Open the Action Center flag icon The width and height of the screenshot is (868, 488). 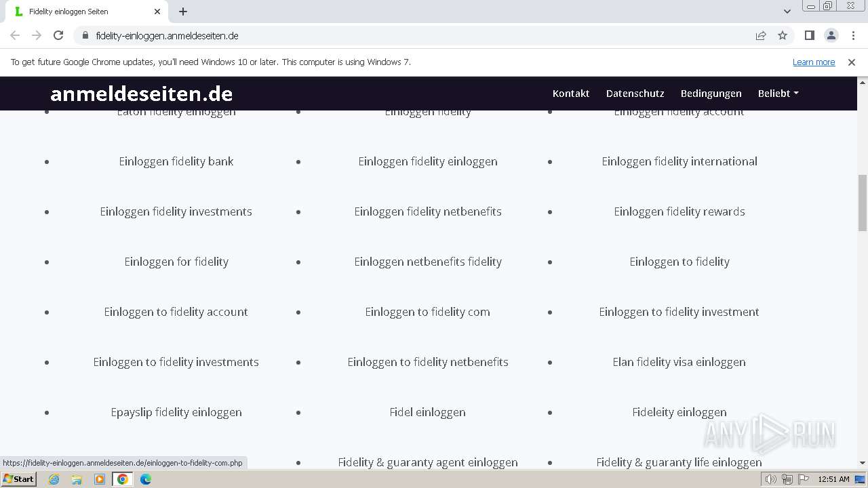804,479
